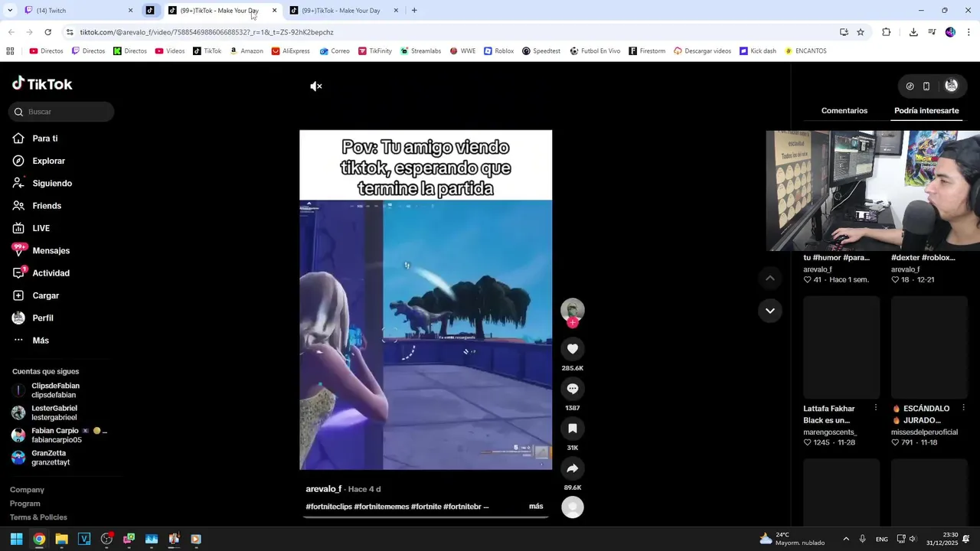Click the coins icon in header
Screen dimensions: 980x551
[x=910, y=86]
